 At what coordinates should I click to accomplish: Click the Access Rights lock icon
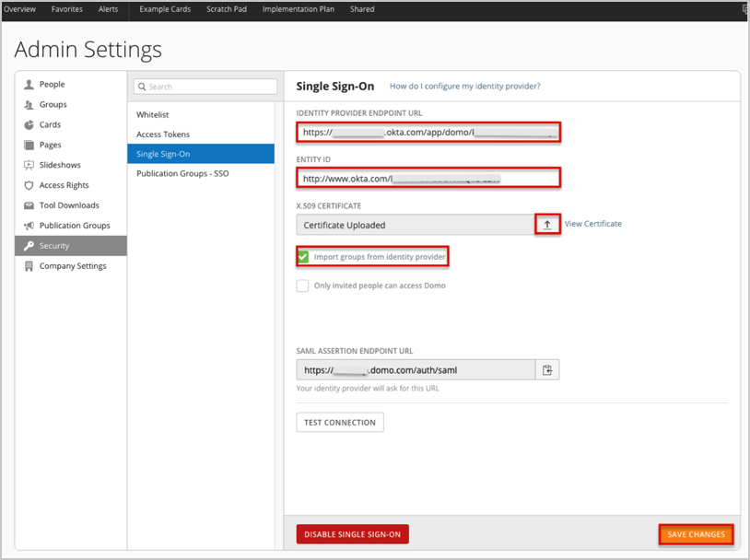pos(29,186)
